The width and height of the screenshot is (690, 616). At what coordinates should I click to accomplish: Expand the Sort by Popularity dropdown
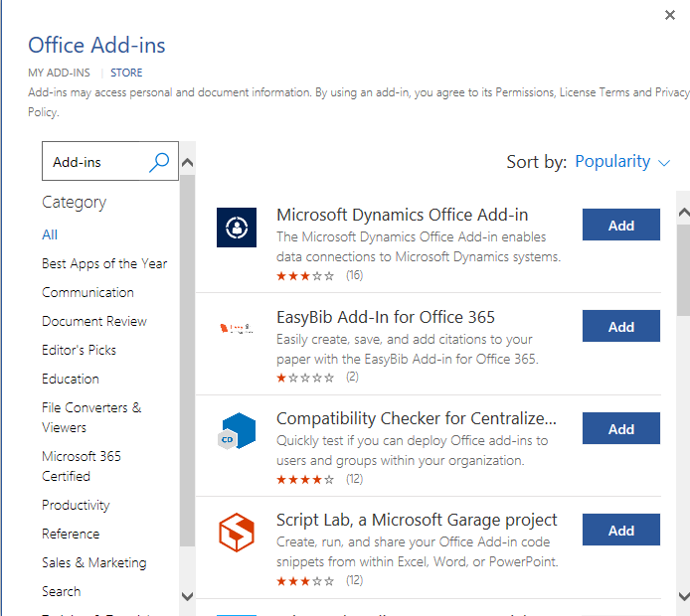[622, 162]
